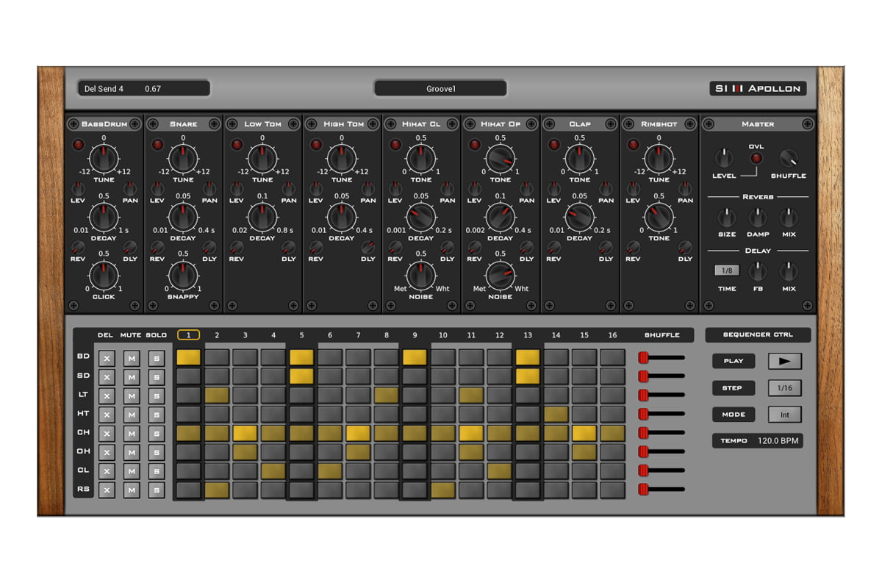Toggle CL step 12 in sequencer
The width and height of the screenshot is (882, 588).
pos(499,470)
